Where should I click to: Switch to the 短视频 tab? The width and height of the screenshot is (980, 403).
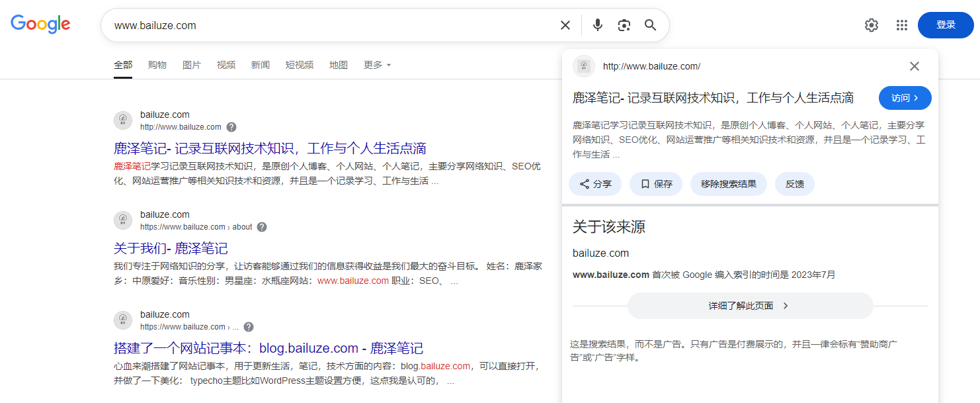tap(300, 65)
